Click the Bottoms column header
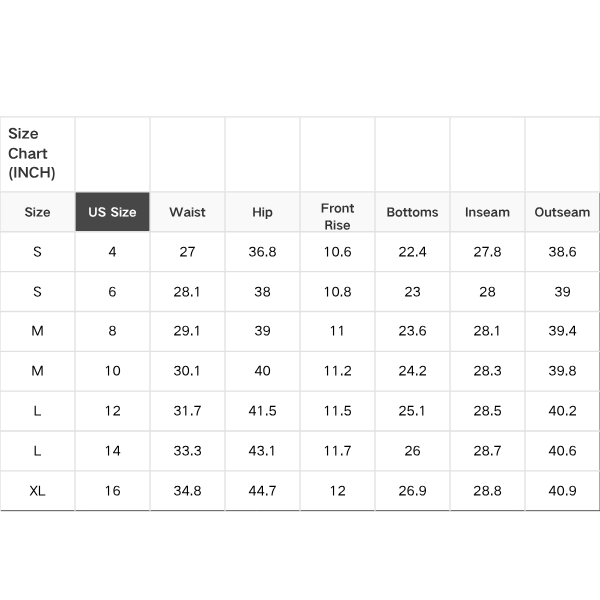 click(412, 212)
